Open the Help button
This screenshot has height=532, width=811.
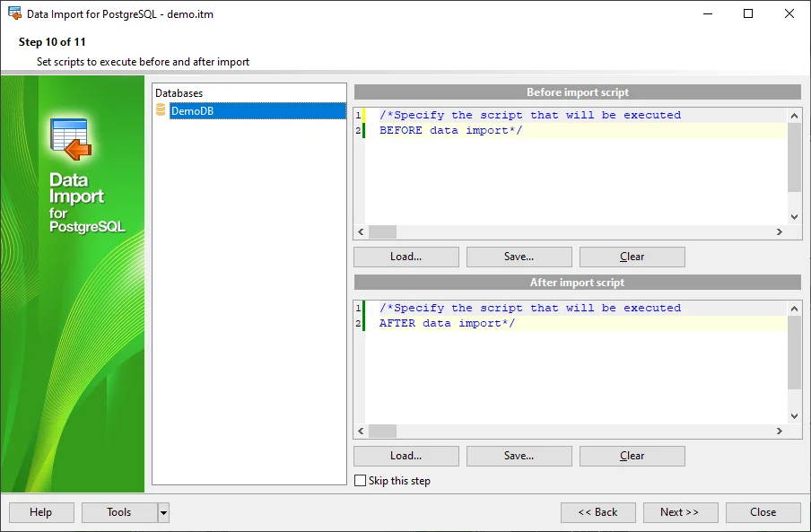pyautogui.click(x=40, y=512)
